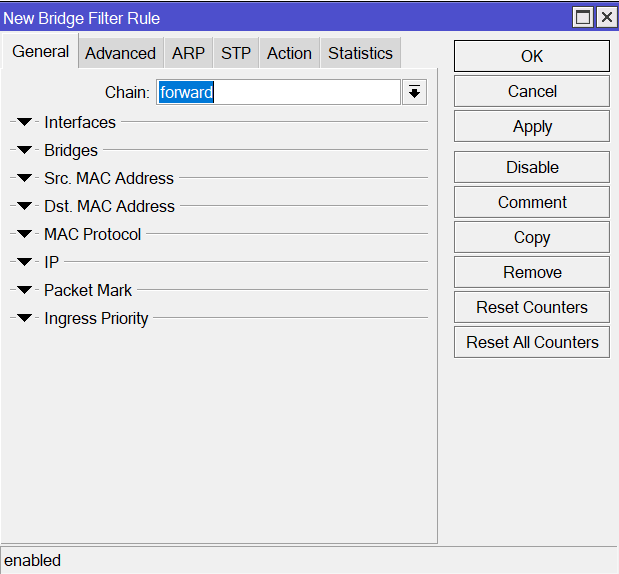
Task: Switch to the STP tab
Action: pyautogui.click(x=236, y=53)
